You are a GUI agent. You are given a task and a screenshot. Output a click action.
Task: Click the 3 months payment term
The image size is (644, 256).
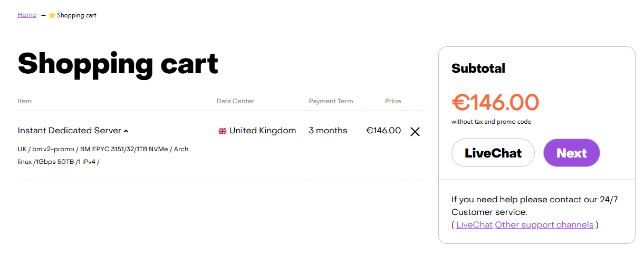point(328,131)
